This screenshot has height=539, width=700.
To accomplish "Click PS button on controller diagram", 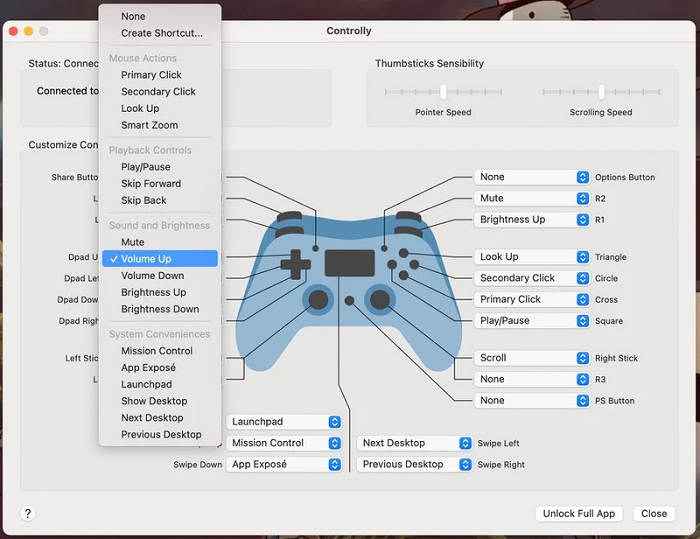I will coord(350,301).
